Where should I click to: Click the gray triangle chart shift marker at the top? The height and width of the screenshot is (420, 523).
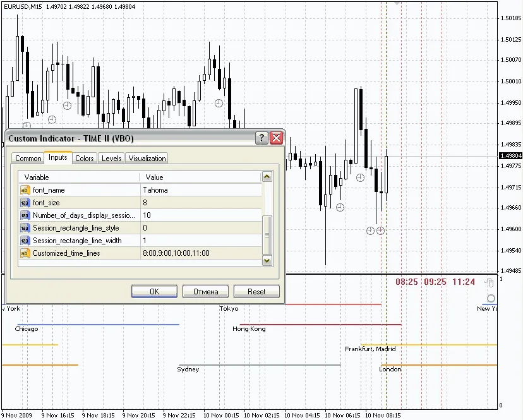(397, 3)
